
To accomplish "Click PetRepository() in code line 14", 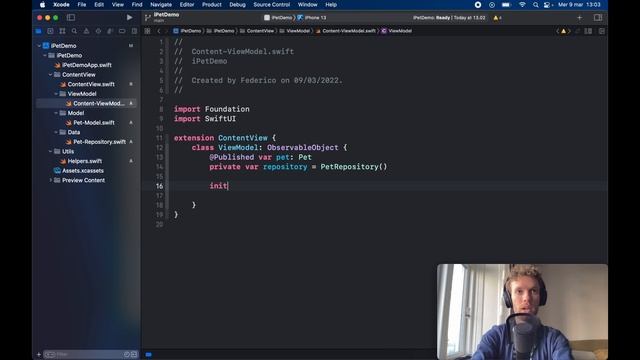I will point(353,167).
